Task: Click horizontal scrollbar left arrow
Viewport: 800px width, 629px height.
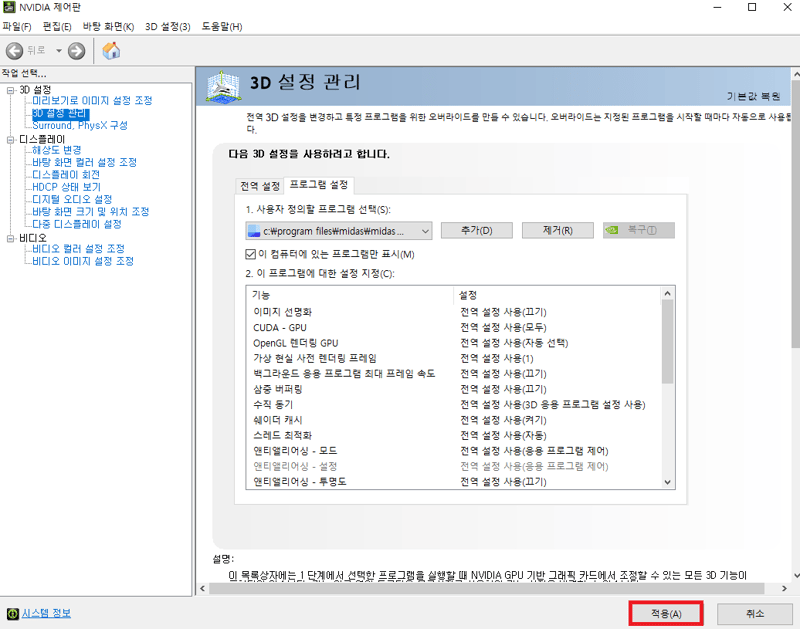Action: [x=203, y=589]
